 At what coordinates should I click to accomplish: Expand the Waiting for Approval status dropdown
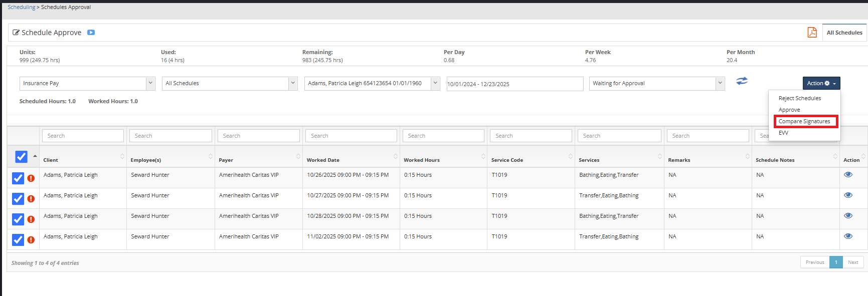point(657,84)
